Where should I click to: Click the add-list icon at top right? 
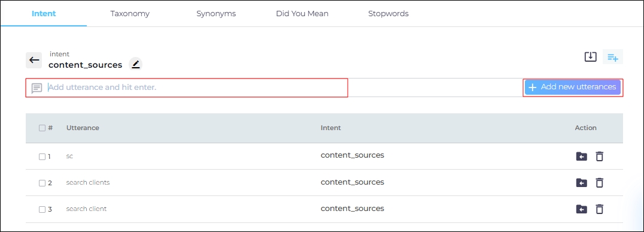click(613, 57)
